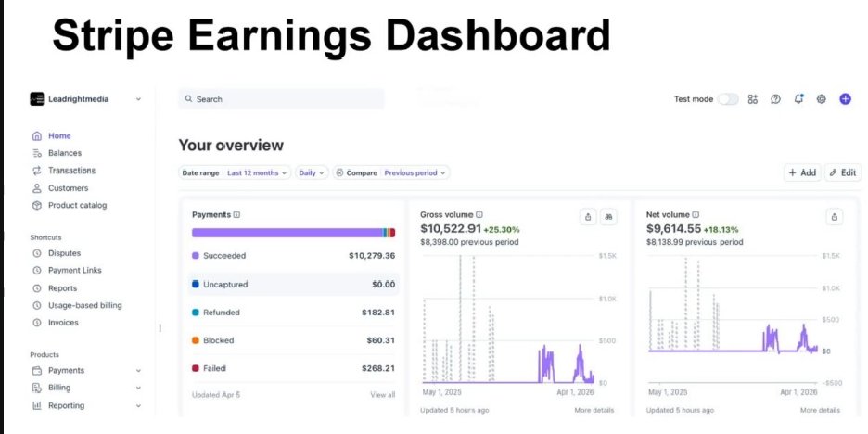This screenshot has width=868, height=434.
Task: Open the Usage-based billing shortcut
Action: click(x=84, y=305)
